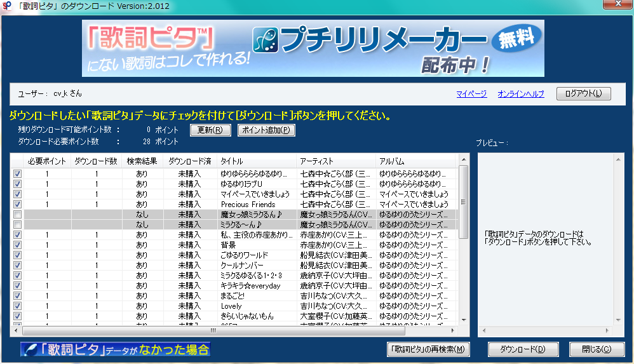Sort by the 検索結果 column header

point(142,161)
